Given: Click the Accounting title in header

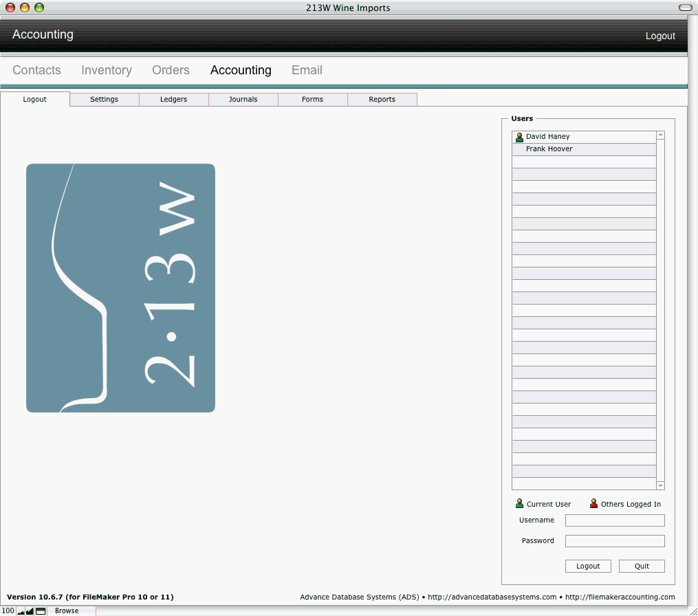Looking at the screenshot, I should tap(43, 34).
